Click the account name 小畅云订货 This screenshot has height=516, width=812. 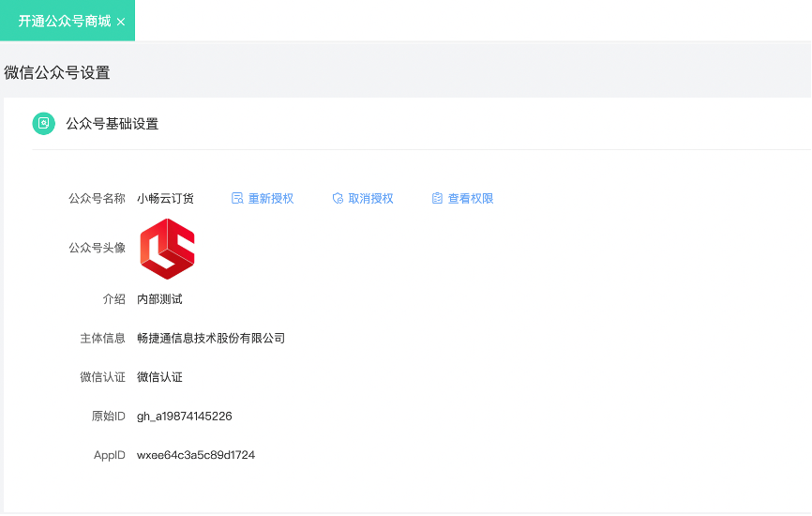[x=166, y=199]
